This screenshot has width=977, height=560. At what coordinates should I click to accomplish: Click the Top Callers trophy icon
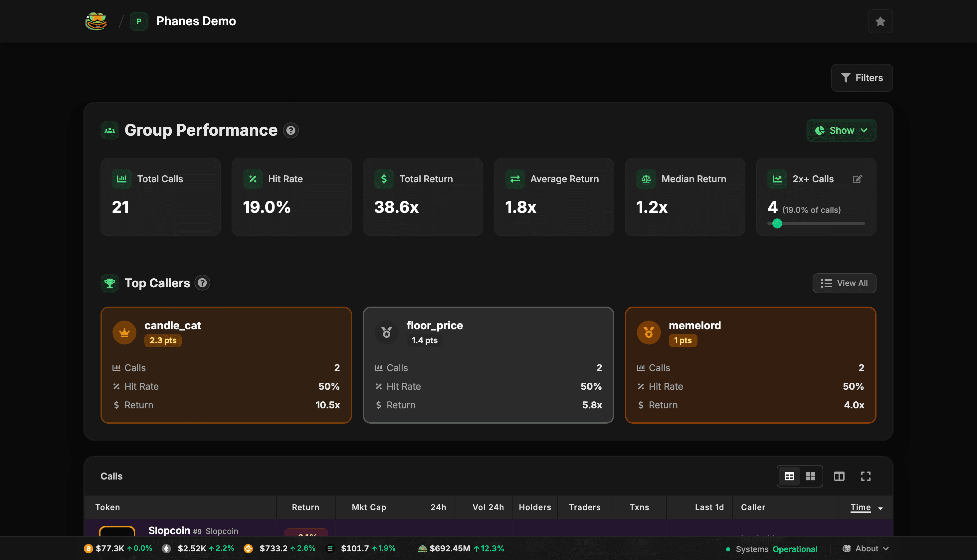(110, 283)
